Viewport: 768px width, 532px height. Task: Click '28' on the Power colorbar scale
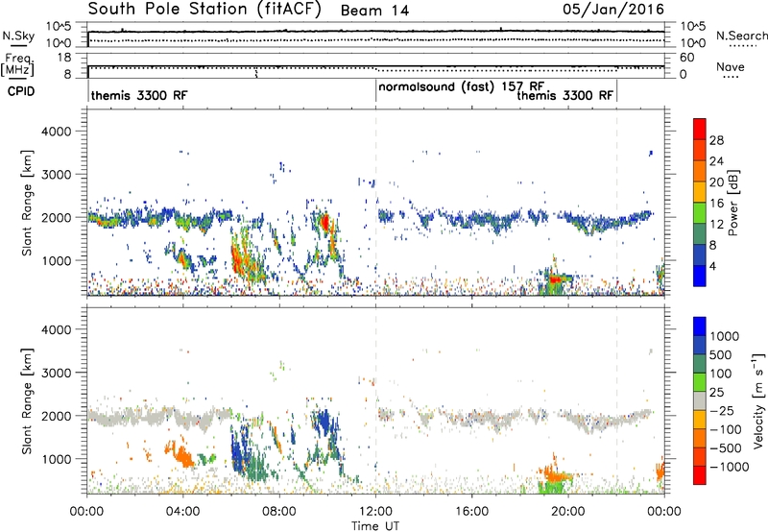[x=716, y=140]
